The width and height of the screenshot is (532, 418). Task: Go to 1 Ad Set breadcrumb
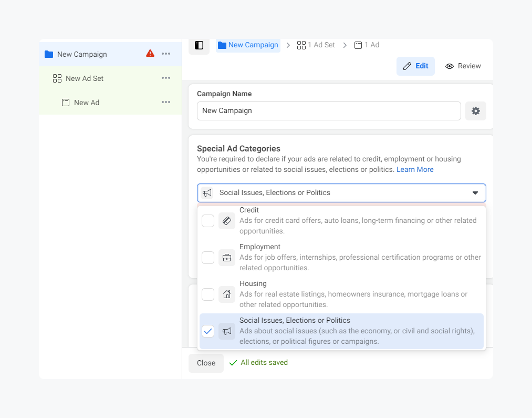tap(316, 45)
